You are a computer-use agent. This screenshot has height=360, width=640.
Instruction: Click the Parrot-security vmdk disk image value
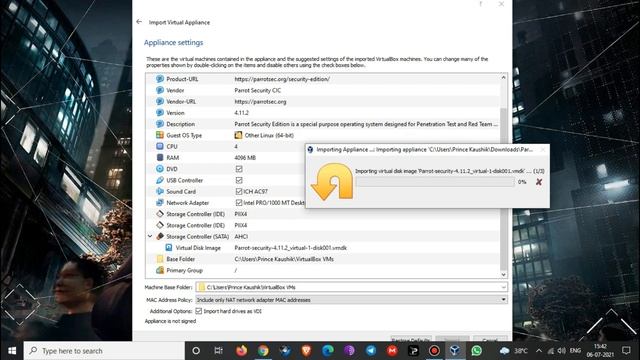coord(291,247)
